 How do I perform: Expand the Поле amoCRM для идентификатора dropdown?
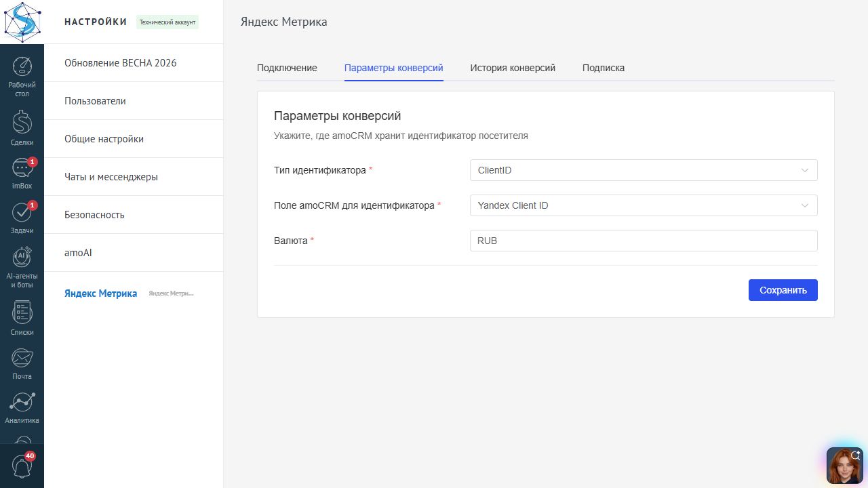pyautogui.click(x=644, y=205)
